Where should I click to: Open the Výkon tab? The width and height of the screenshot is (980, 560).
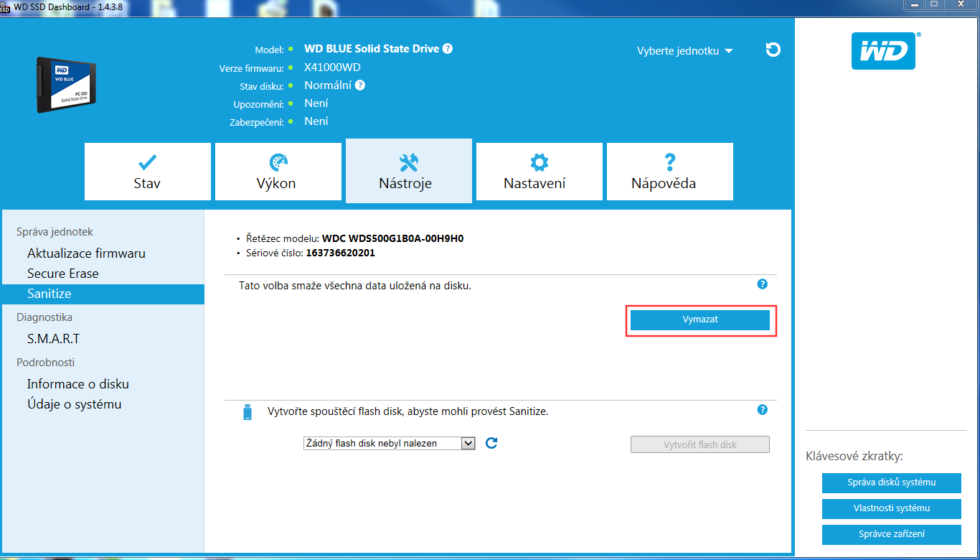tap(278, 172)
